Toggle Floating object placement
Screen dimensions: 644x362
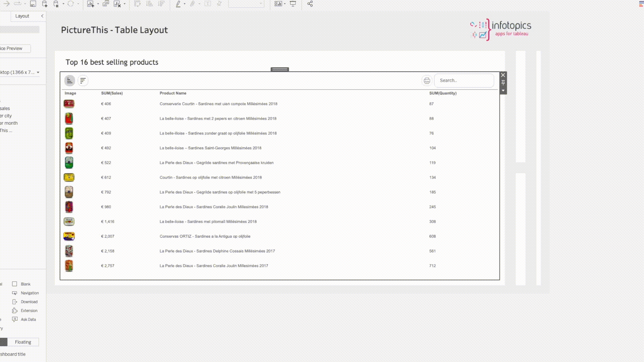[x=23, y=342]
